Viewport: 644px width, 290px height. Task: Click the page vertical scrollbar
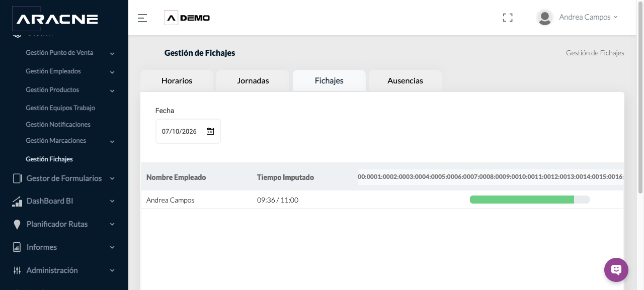(x=640, y=96)
